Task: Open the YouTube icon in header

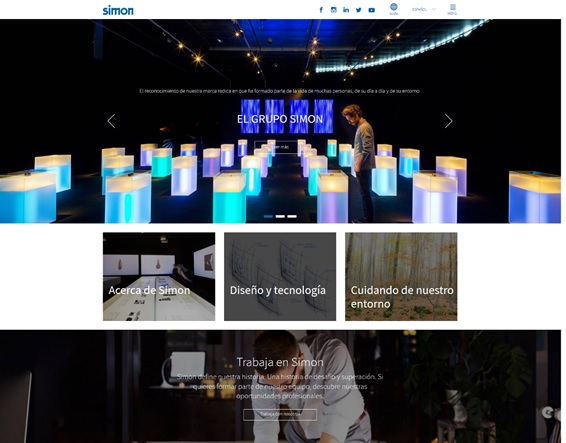Action: (x=371, y=10)
